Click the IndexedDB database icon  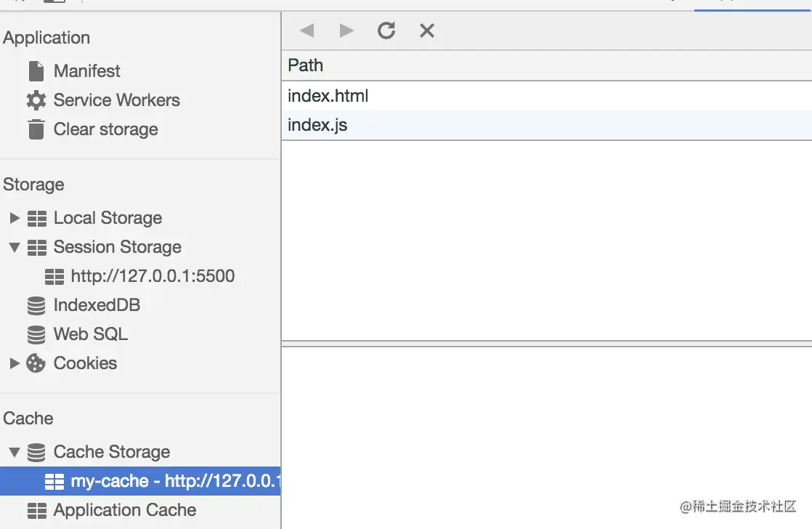click(36, 306)
